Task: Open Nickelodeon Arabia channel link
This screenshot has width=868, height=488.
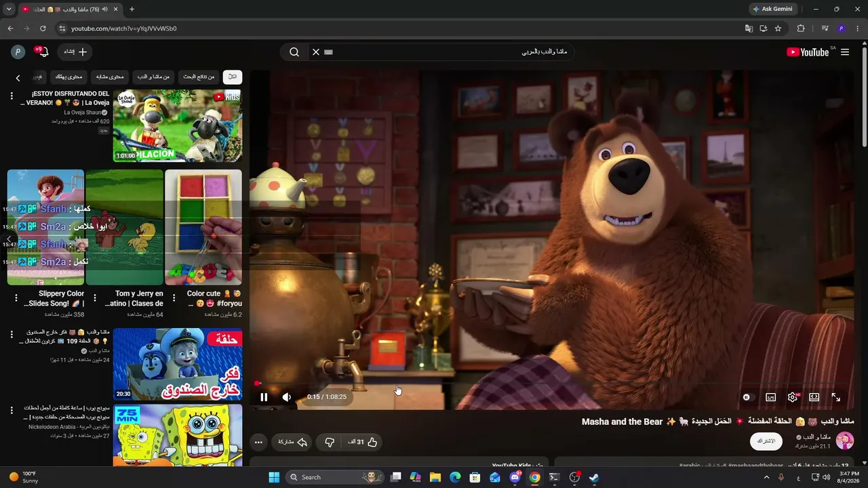Action: point(69,427)
